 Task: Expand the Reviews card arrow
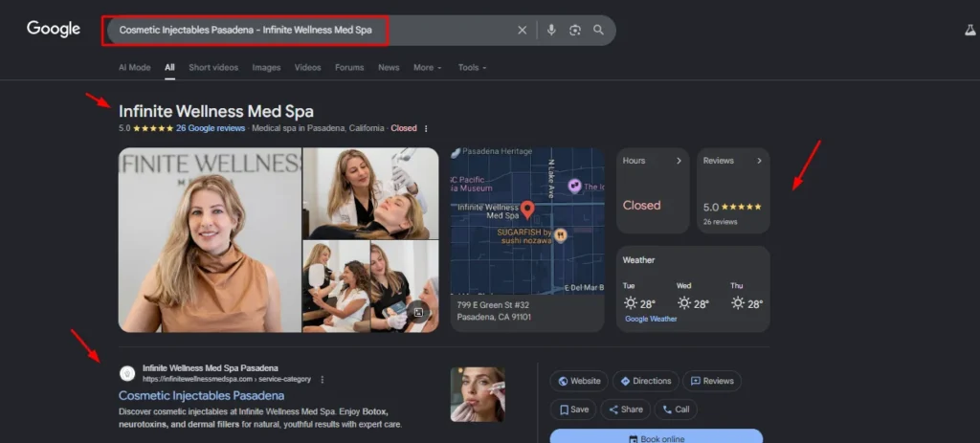(x=759, y=161)
